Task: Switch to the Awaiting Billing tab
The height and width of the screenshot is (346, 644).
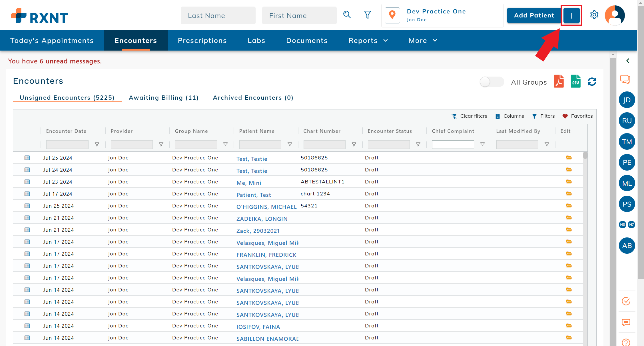Action: pos(164,97)
